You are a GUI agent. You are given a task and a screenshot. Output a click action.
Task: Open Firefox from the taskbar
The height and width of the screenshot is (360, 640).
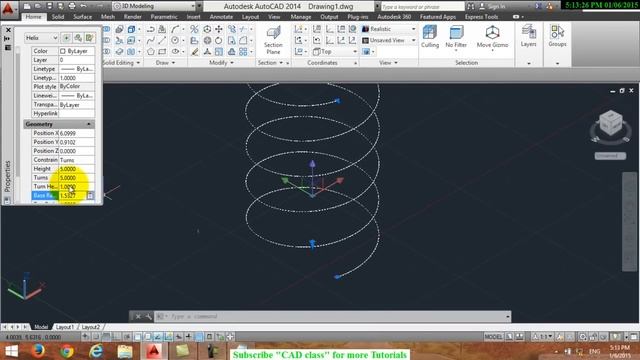(x=39, y=351)
